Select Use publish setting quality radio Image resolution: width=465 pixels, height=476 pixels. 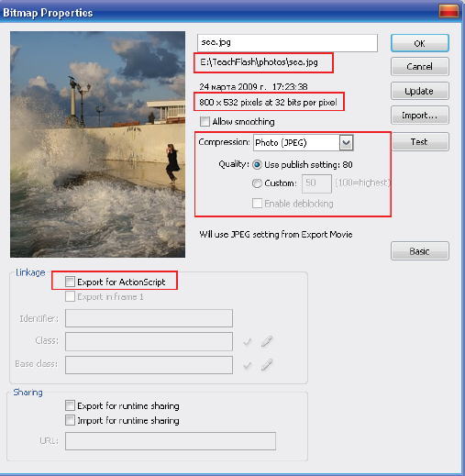click(257, 165)
